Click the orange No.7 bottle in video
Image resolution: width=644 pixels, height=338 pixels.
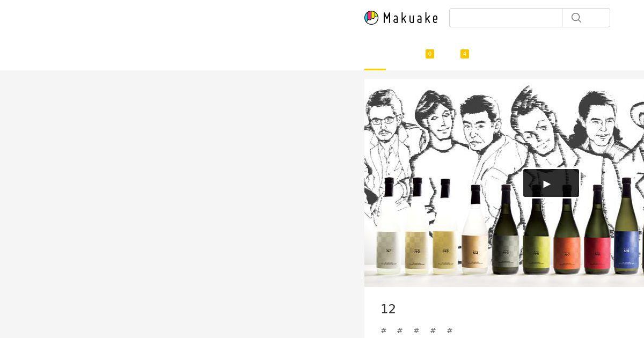click(567, 229)
